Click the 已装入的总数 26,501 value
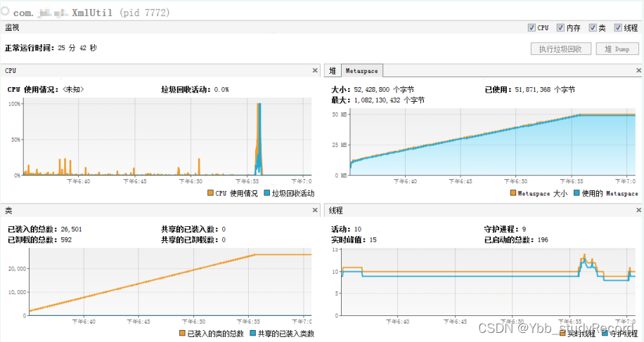The width and height of the screenshot is (644, 342). [45, 229]
